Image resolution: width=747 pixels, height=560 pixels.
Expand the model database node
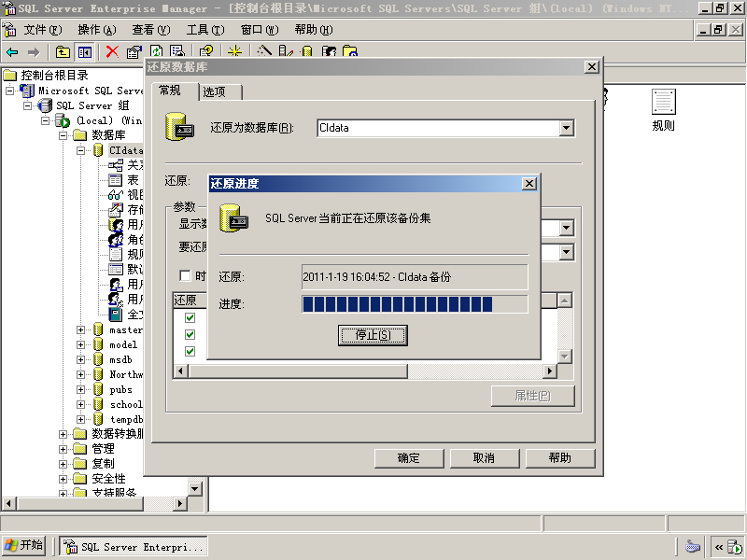(80, 344)
